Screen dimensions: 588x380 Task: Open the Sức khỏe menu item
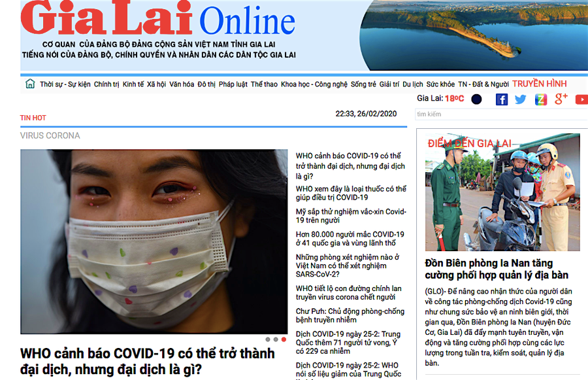click(x=440, y=84)
